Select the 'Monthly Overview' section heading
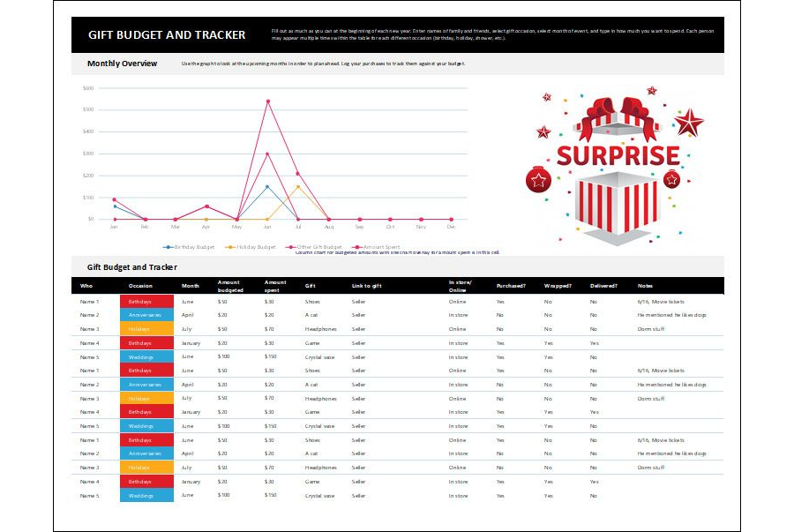 [122, 64]
